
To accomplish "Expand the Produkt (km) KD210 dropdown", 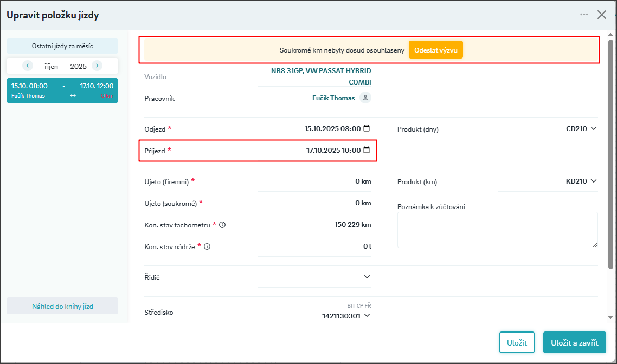I will coord(593,181).
